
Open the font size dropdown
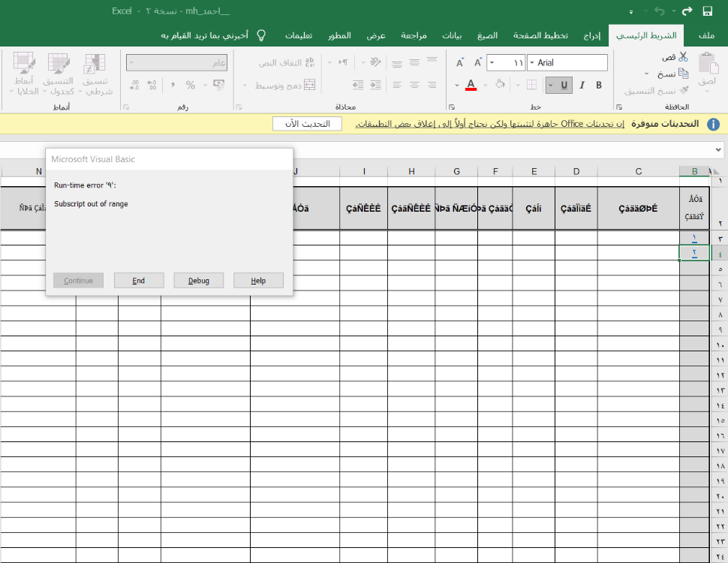tap(492, 63)
